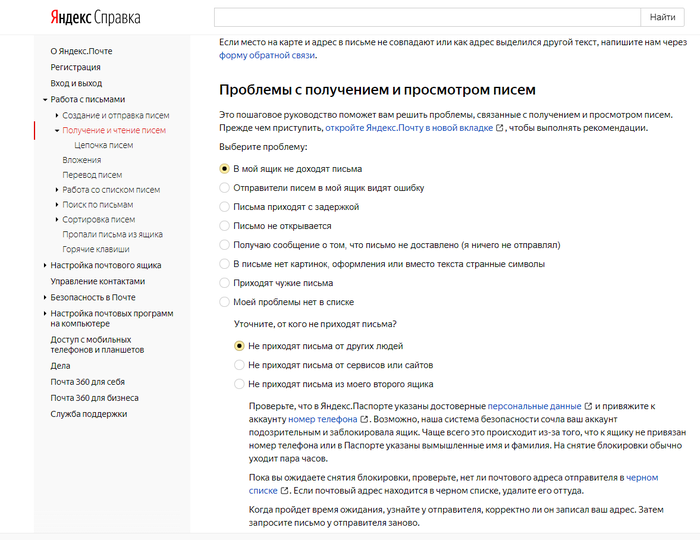Click external-link icon after 'персональные данные'

pos(588,406)
